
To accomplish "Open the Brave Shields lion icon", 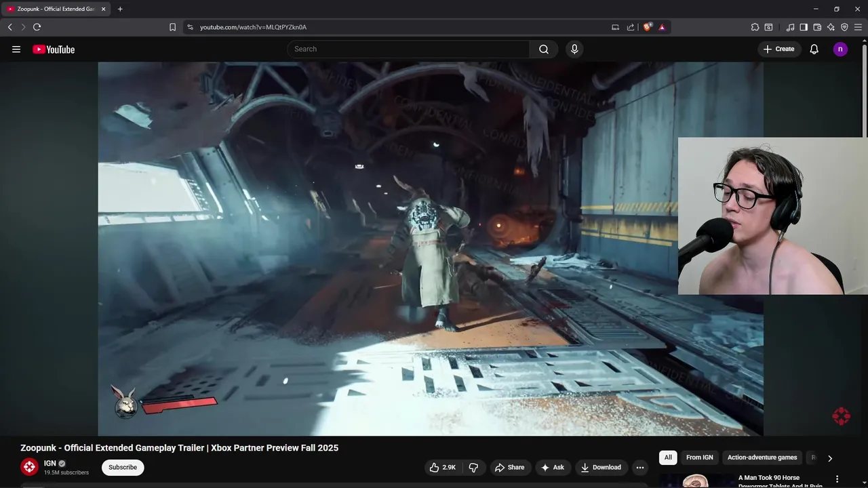I will pyautogui.click(x=648, y=27).
